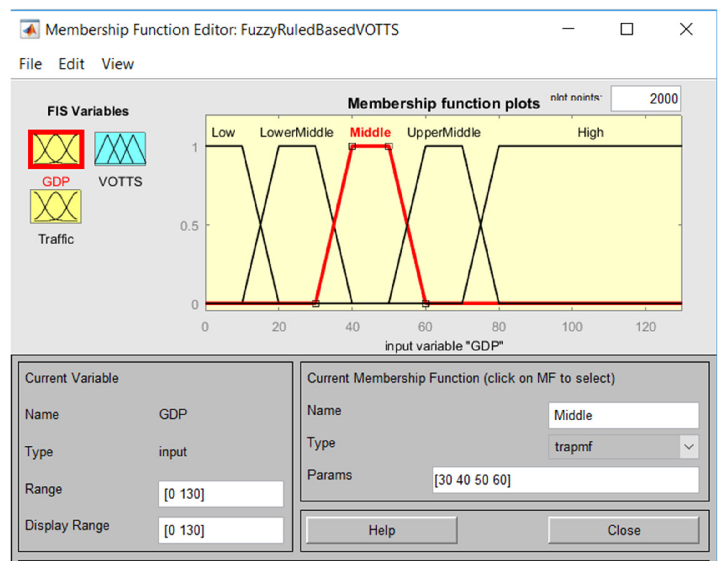Open the Edit menu
728x569 pixels.
(x=71, y=64)
